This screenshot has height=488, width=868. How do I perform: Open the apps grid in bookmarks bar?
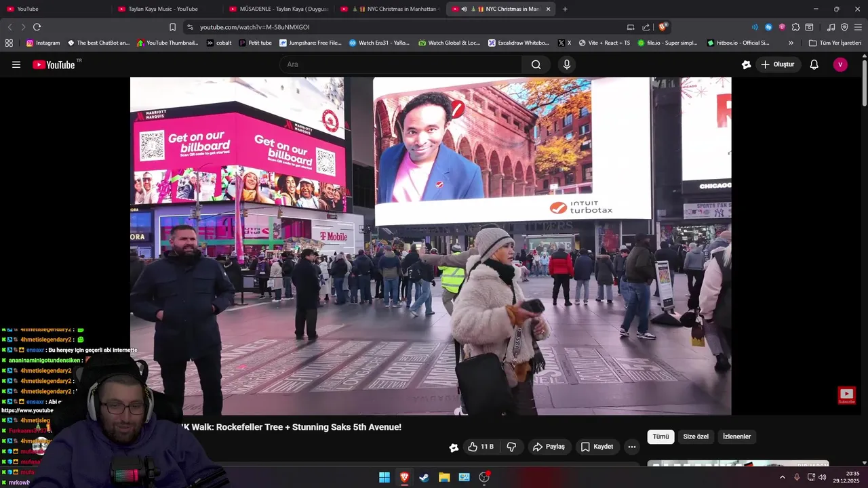(9, 43)
